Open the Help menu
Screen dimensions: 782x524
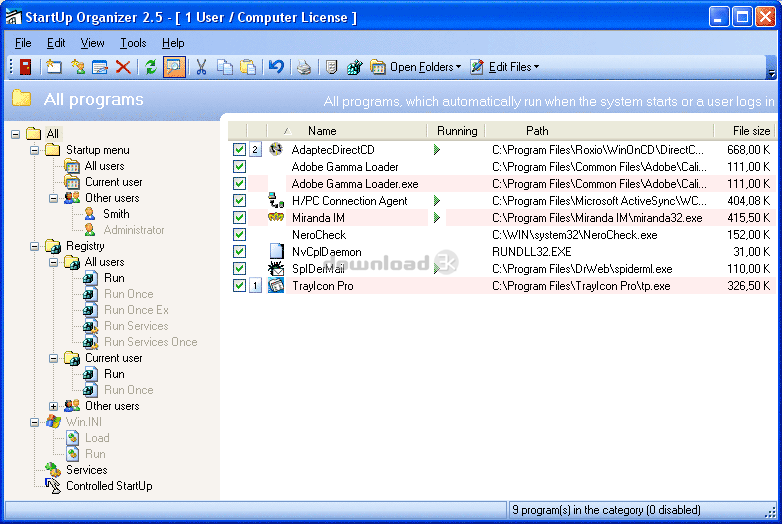coord(173,43)
